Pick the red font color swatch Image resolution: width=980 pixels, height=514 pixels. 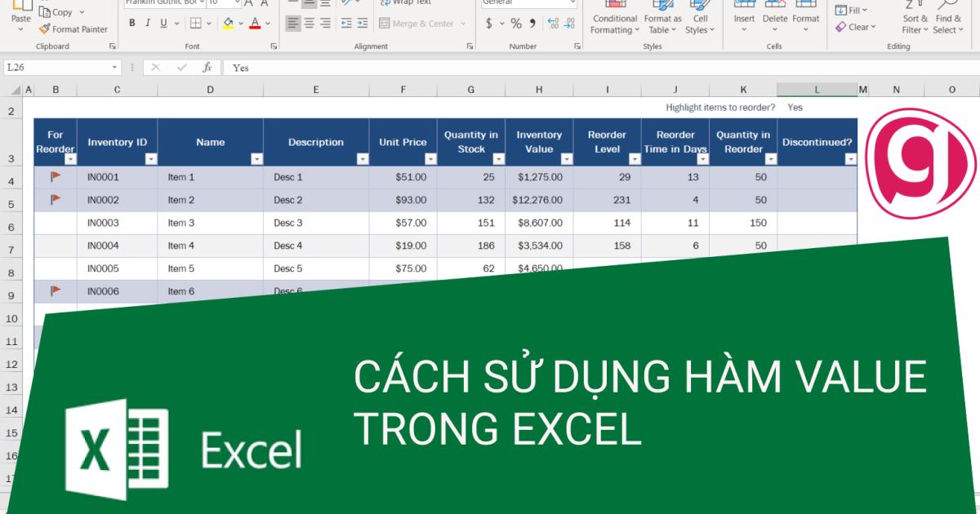(253, 27)
